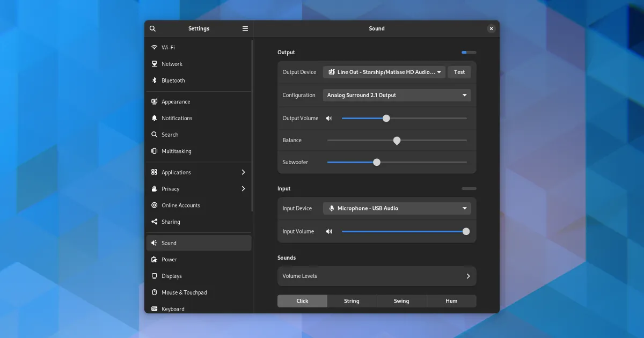
Task: Select the Hum alert sound
Action: tap(451, 301)
